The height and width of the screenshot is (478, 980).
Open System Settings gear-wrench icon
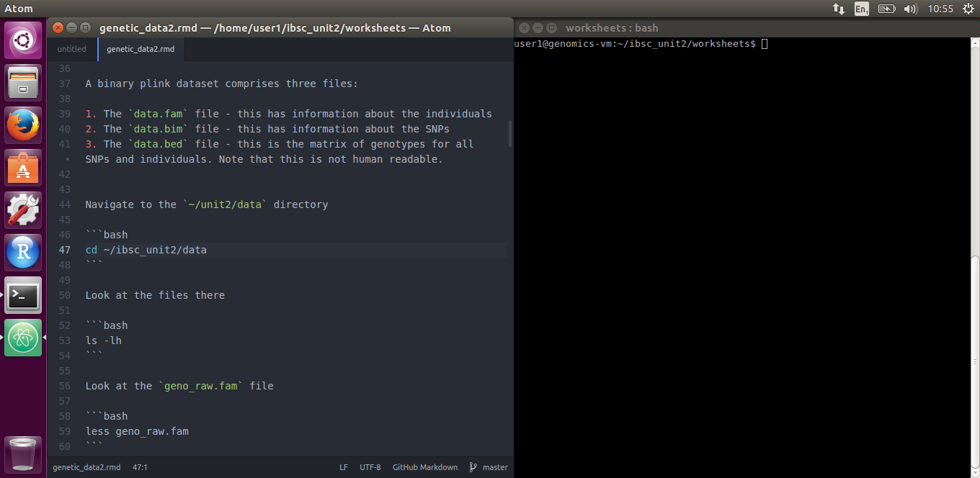pos(23,210)
